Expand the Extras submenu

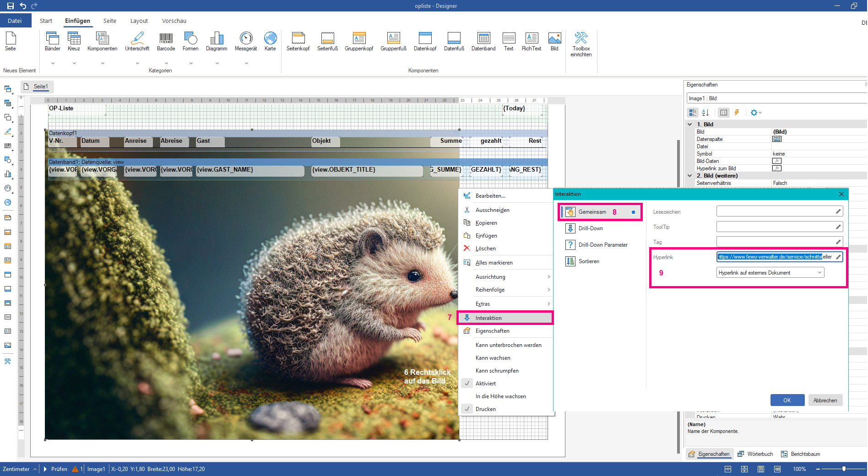[506, 304]
